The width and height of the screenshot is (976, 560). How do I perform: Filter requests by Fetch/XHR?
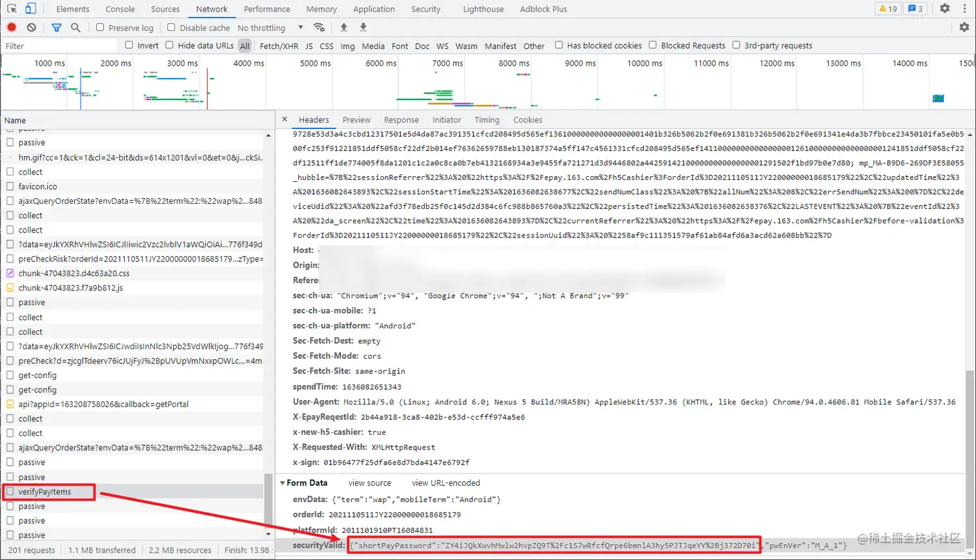[279, 46]
